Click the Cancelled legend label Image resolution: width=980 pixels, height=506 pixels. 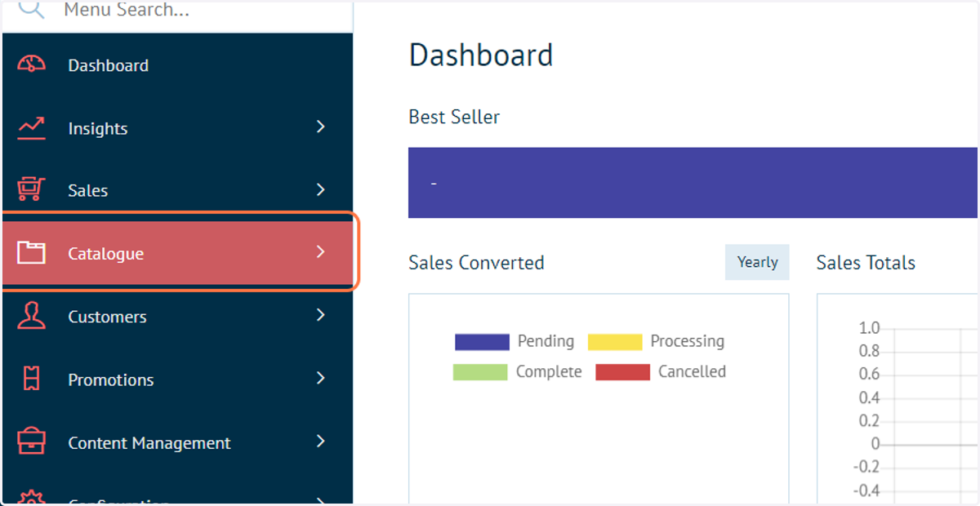coord(692,372)
